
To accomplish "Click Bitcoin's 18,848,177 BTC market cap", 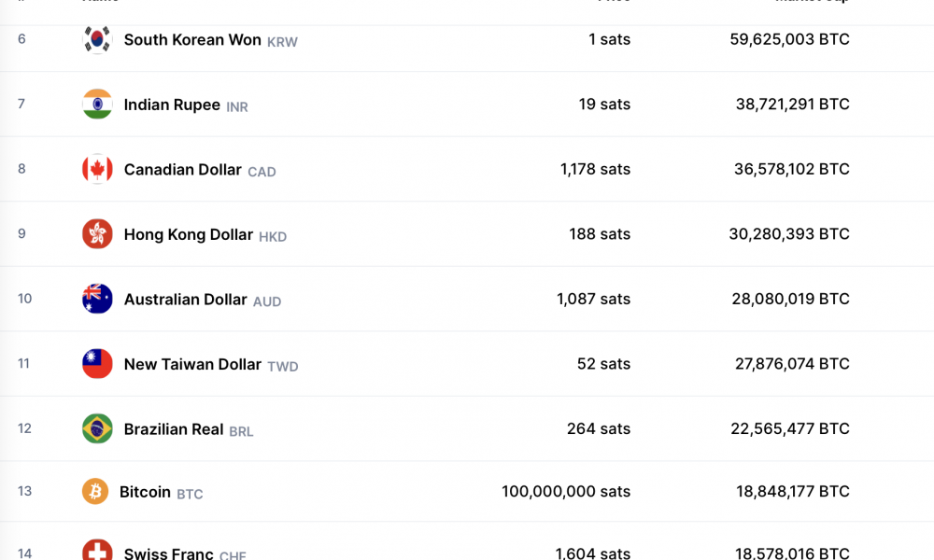I will point(793,492).
